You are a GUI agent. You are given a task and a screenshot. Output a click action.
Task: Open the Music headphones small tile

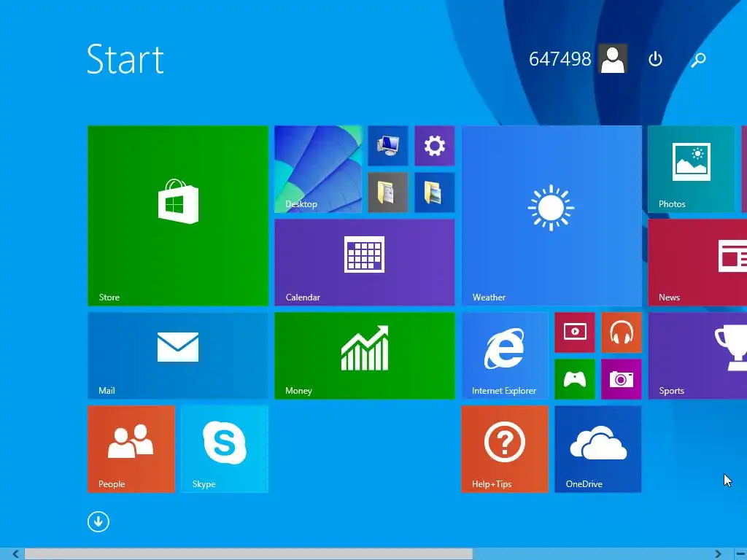[x=622, y=332]
